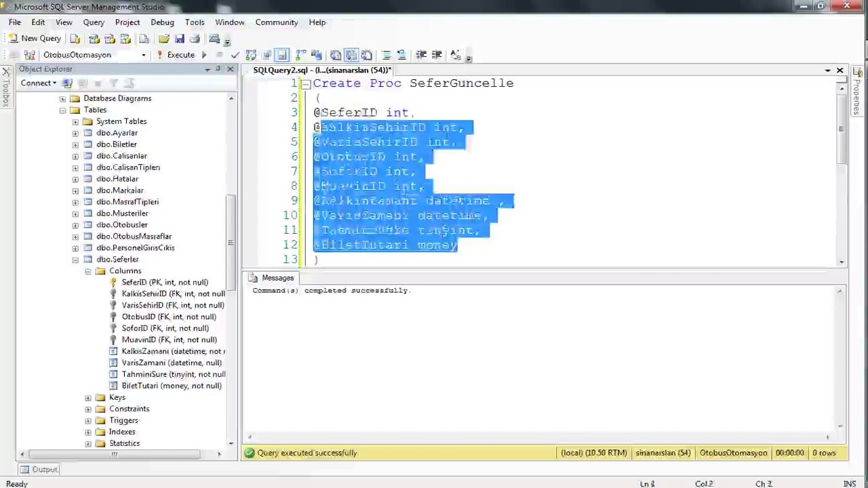
Task: Open the Tools menu
Action: (x=195, y=22)
